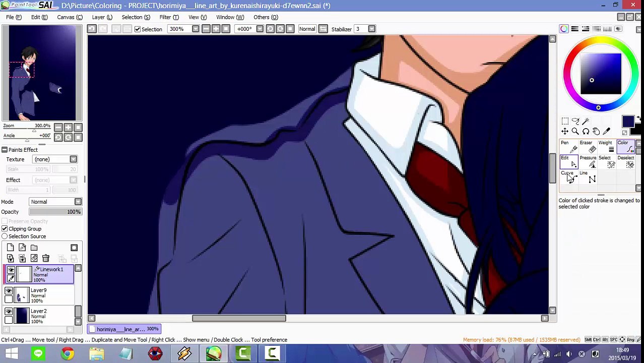Click the dark blue foreground color swatch

[x=627, y=122]
